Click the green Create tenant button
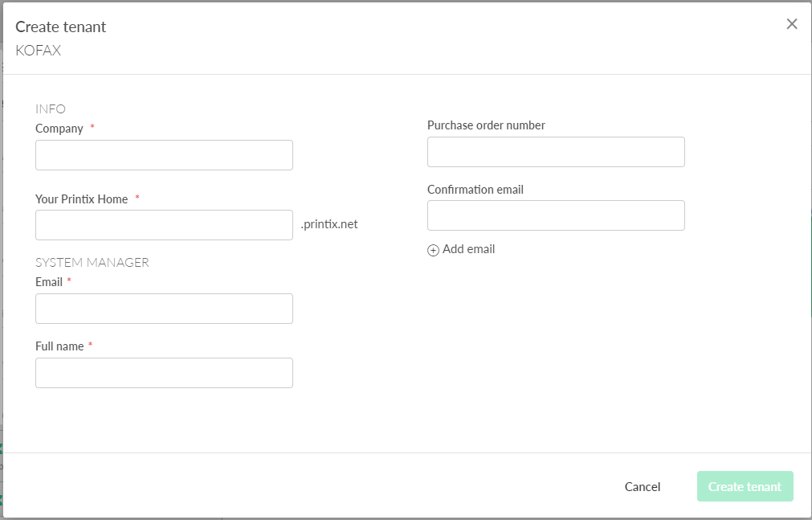812x520 pixels. coord(745,486)
